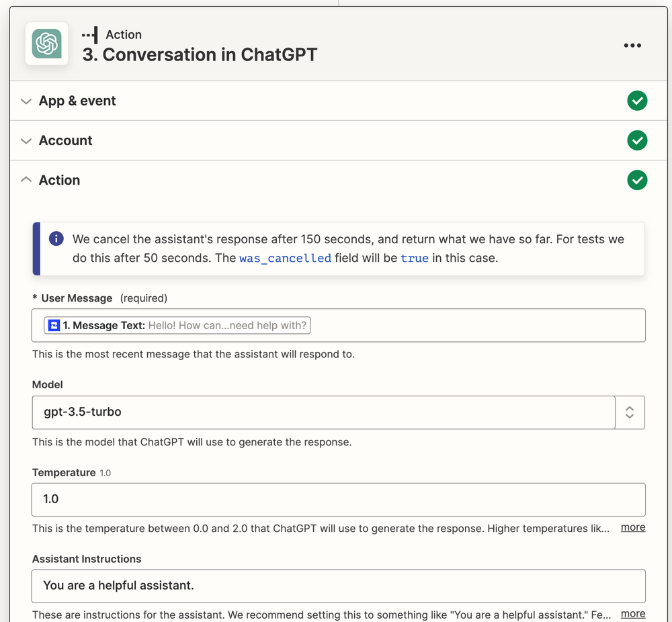Viewport: 672px width, 622px height.
Task: Open the three-dot options menu
Action: click(x=632, y=45)
